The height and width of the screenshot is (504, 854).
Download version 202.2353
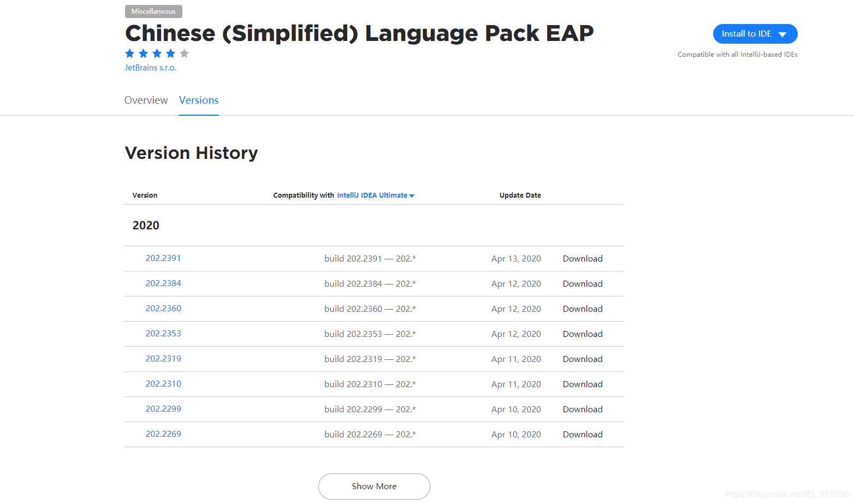(583, 333)
